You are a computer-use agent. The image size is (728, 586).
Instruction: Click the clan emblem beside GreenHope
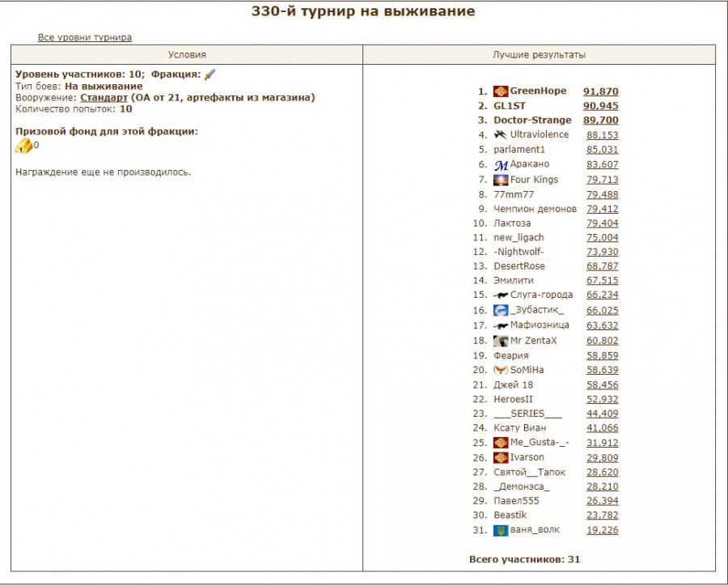click(501, 91)
